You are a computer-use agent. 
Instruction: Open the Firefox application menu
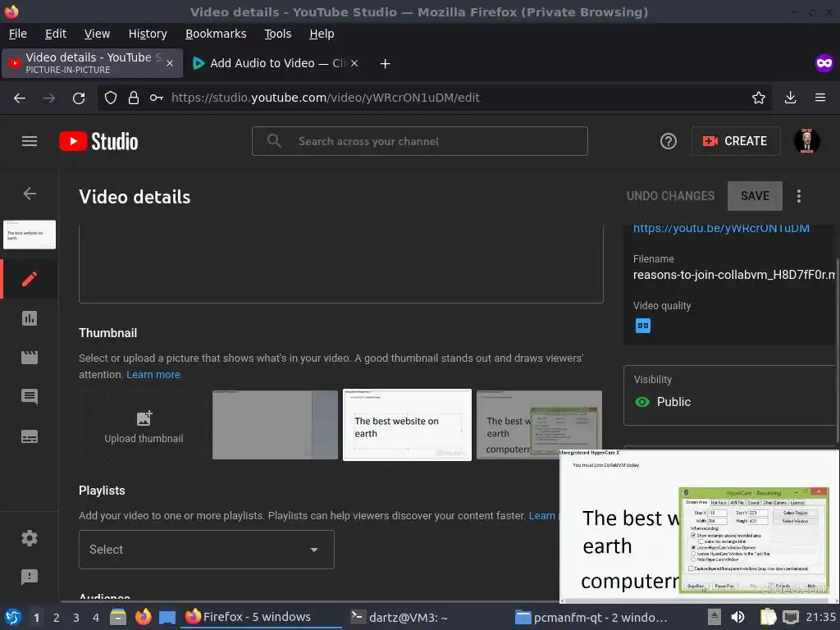[x=820, y=98]
